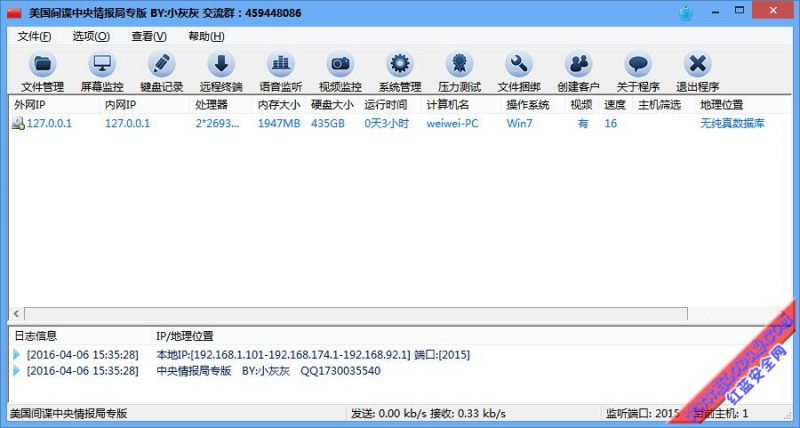This screenshot has height=428, width=800.
Task: Open the 帮助(H) menu
Action: [206, 36]
